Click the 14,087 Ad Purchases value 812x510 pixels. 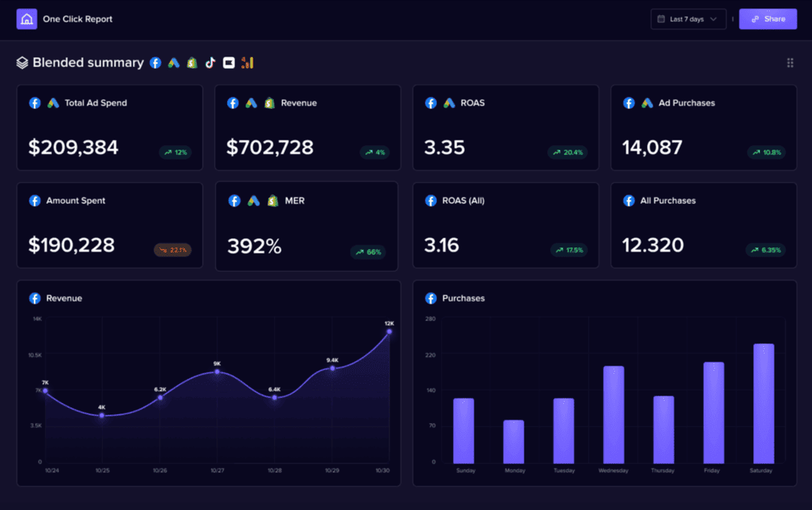click(x=652, y=147)
